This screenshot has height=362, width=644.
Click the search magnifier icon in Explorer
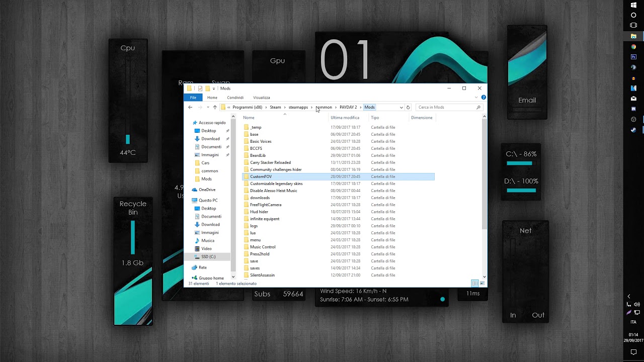point(478,107)
